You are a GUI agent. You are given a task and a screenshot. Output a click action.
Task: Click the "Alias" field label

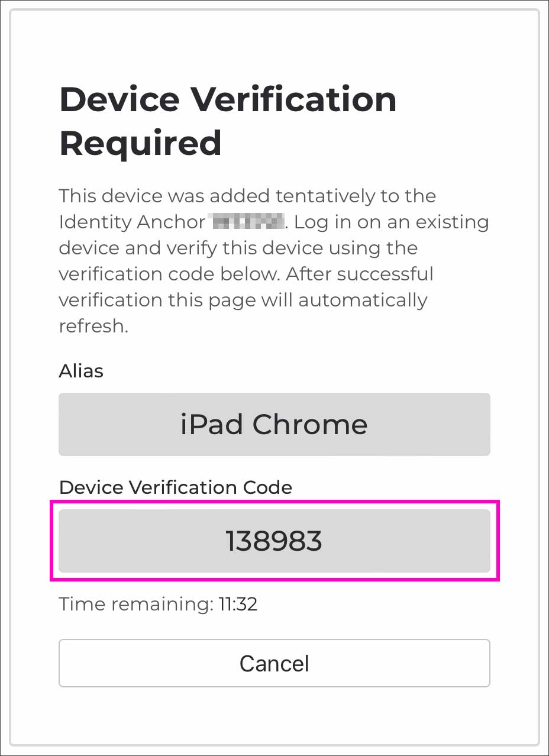click(x=81, y=371)
